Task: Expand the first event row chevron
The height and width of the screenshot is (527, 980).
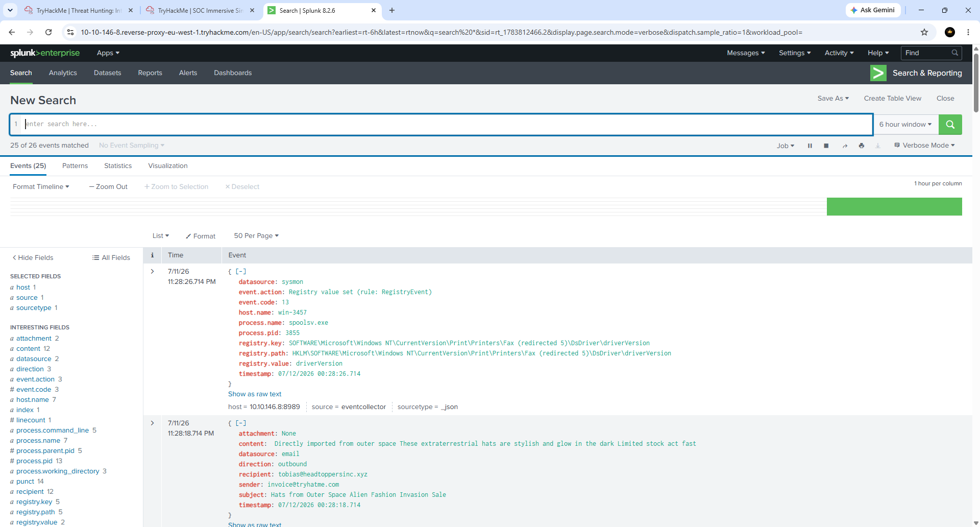Action: pyautogui.click(x=152, y=272)
